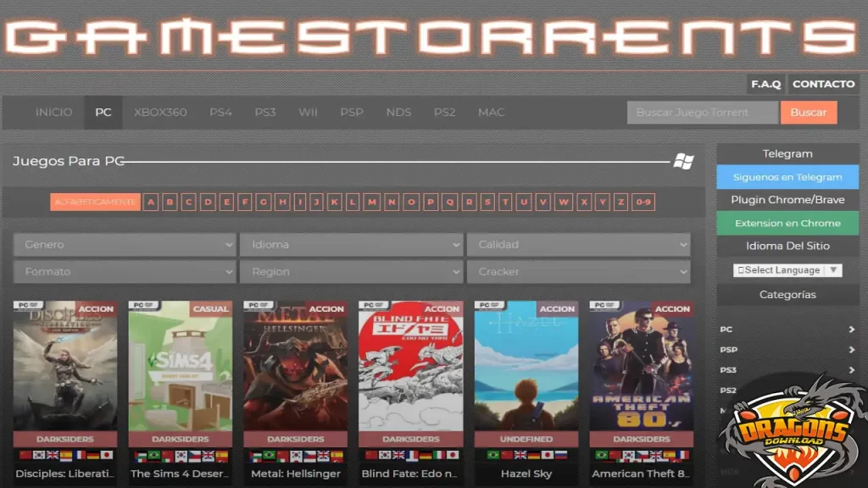Viewport: 868px width, 488px height.
Task: Open the Calidad filter dropdown
Action: [x=579, y=244]
